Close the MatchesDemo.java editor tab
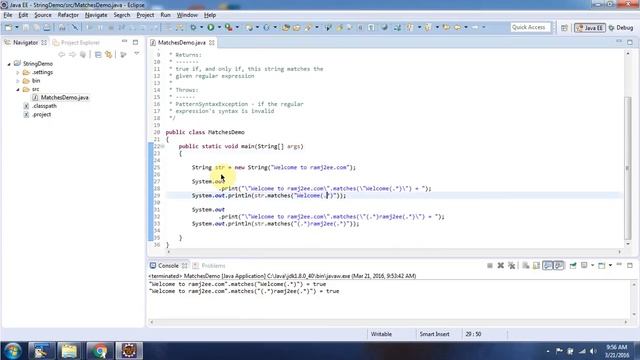Image resolution: width=640 pixels, height=360 pixels. 212,42
